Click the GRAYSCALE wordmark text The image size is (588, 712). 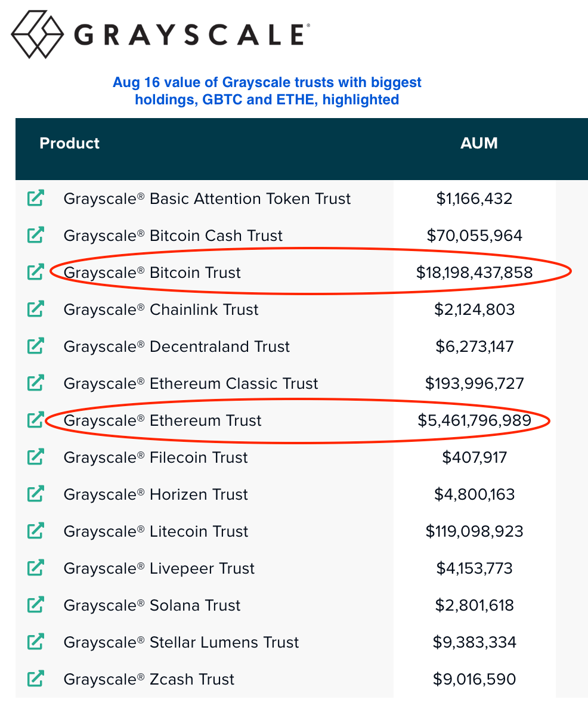tap(191, 35)
